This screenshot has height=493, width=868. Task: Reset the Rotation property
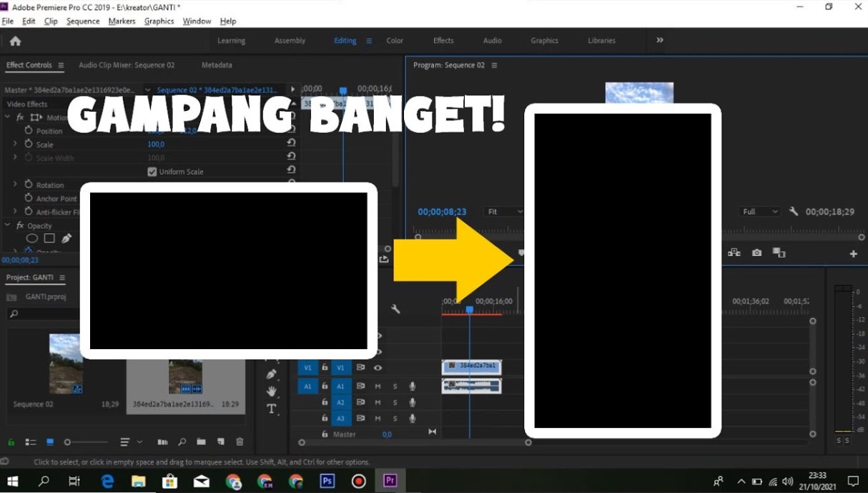(x=291, y=184)
